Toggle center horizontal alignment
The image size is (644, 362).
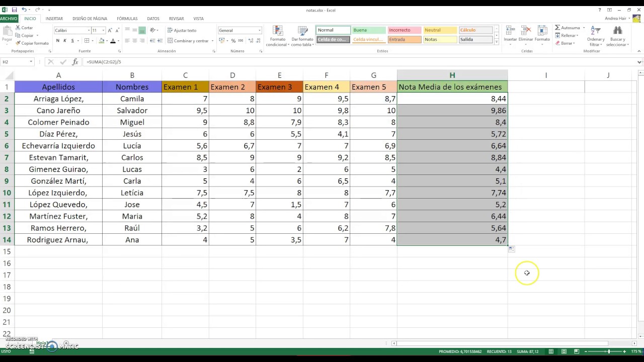pos(135,41)
